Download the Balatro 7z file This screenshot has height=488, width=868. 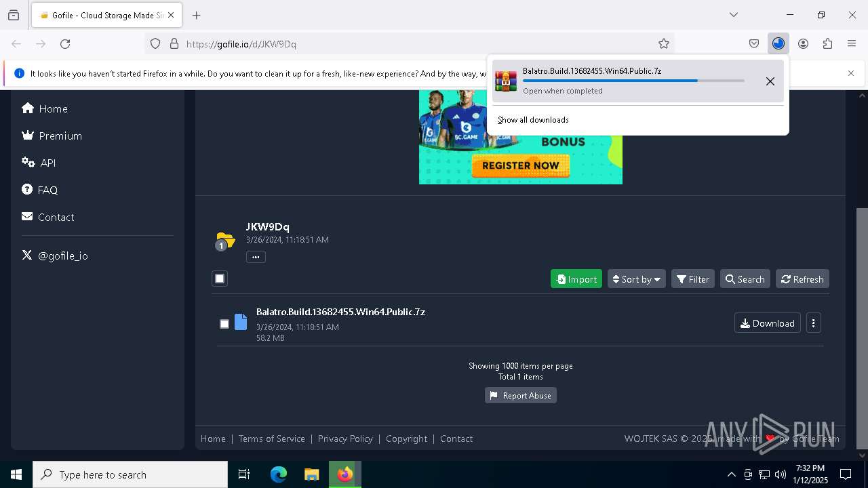click(767, 323)
